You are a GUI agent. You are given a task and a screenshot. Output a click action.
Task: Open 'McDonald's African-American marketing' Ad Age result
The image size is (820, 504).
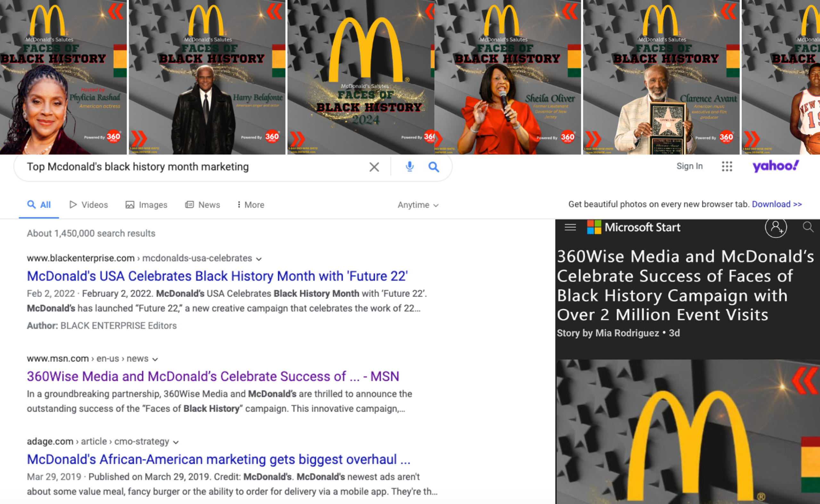pos(218,459)
